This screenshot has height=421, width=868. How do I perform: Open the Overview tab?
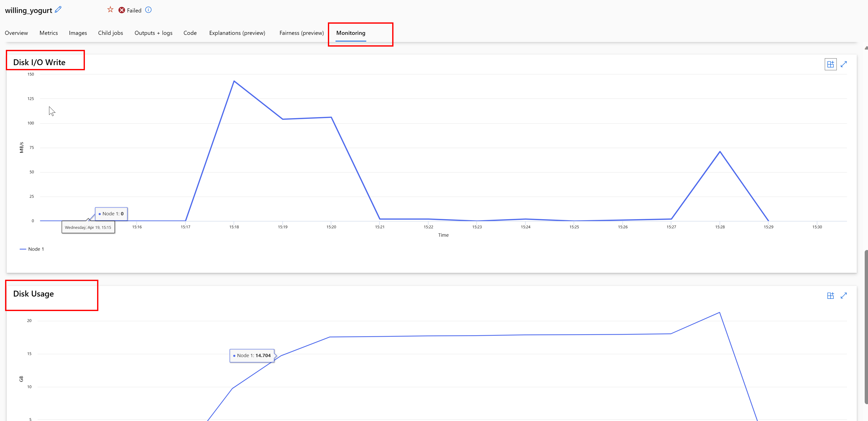[16, 33]
